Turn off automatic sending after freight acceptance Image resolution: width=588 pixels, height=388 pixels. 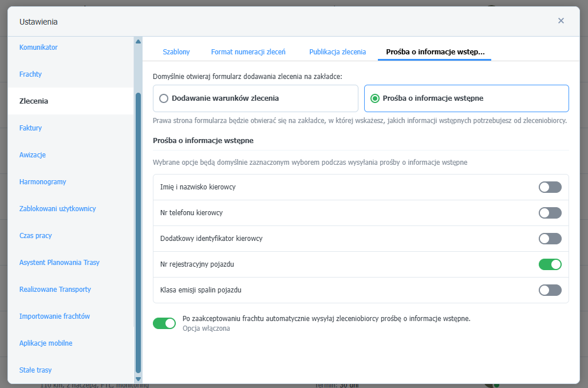(164, 323)
